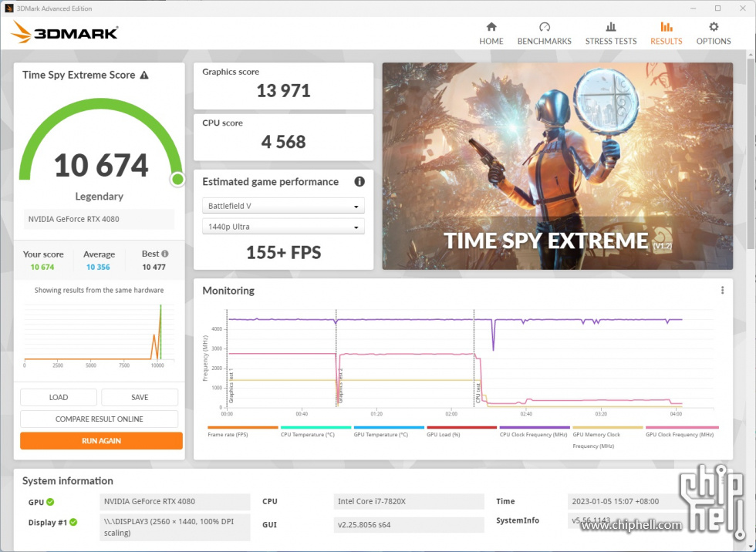Toggle the GPU Temperature legend color
756x552 pixels.
389,427
